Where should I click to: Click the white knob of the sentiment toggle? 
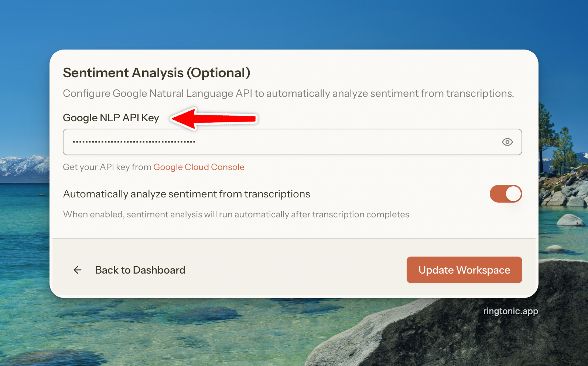[x=513, y=194]
